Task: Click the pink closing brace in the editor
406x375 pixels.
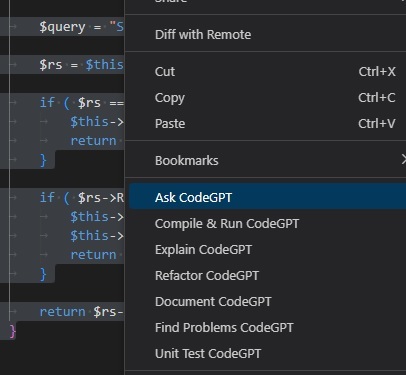Action: pos(13,331)
